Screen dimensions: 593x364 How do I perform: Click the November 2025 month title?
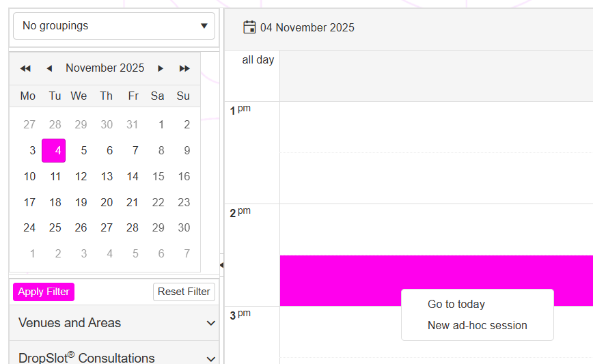click(x=105, y=68)
